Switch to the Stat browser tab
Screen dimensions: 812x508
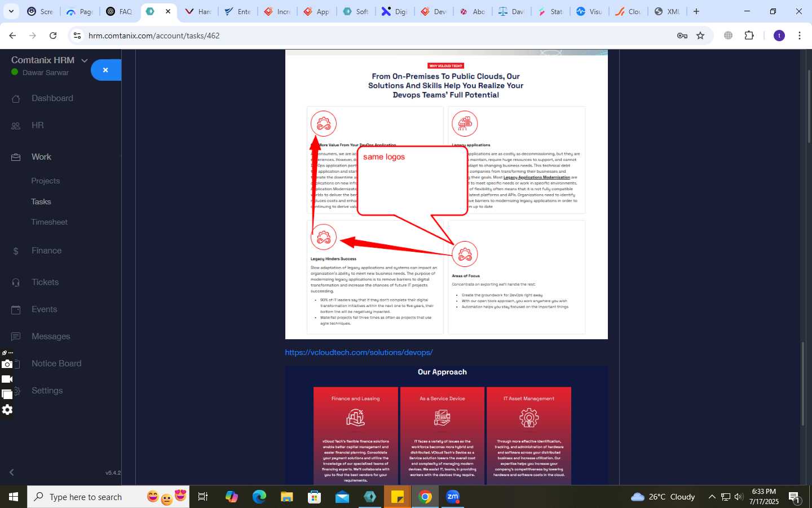pyautogui.click(x=550, y=11)
